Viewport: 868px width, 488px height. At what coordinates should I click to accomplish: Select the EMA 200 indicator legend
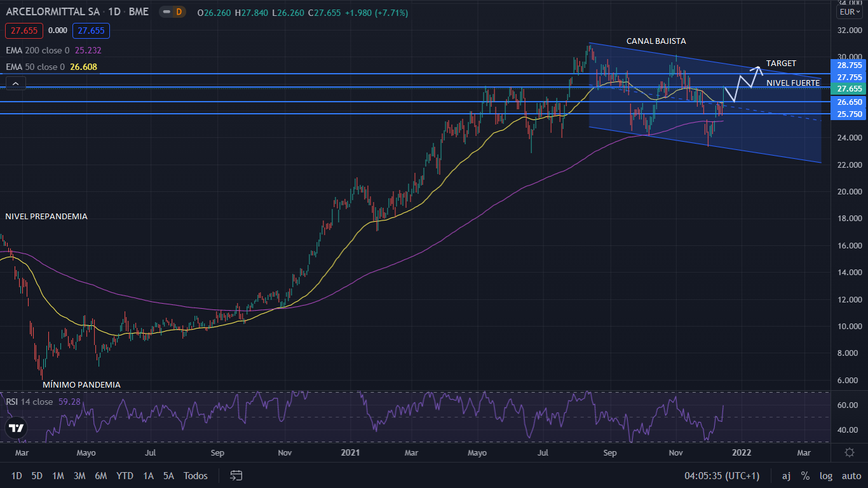coord(37,50)
